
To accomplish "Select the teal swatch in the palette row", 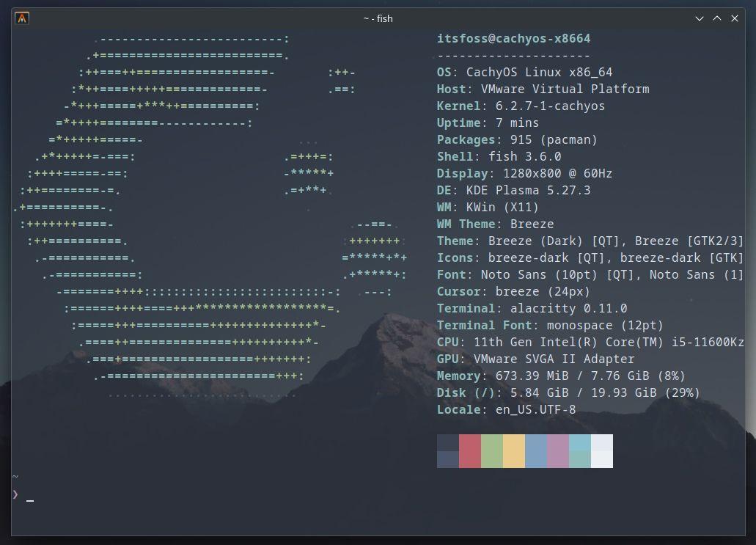I will 579,450.
